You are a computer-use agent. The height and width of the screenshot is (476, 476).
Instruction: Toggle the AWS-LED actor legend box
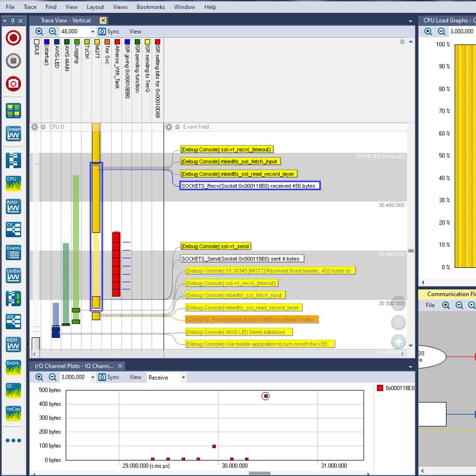tap(57, 41)
